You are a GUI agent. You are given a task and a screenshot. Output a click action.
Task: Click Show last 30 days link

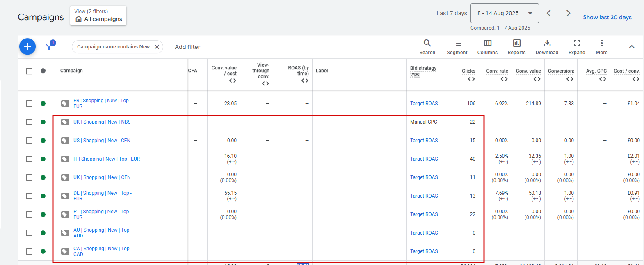(x=607, y=17)
